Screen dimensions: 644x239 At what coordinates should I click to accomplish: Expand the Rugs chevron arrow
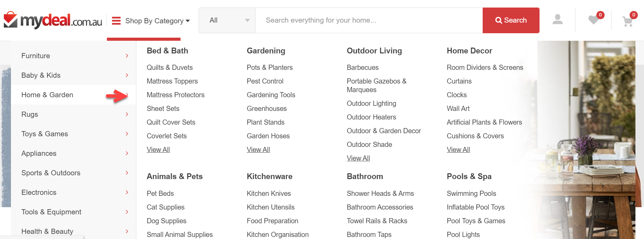(127, 114)
